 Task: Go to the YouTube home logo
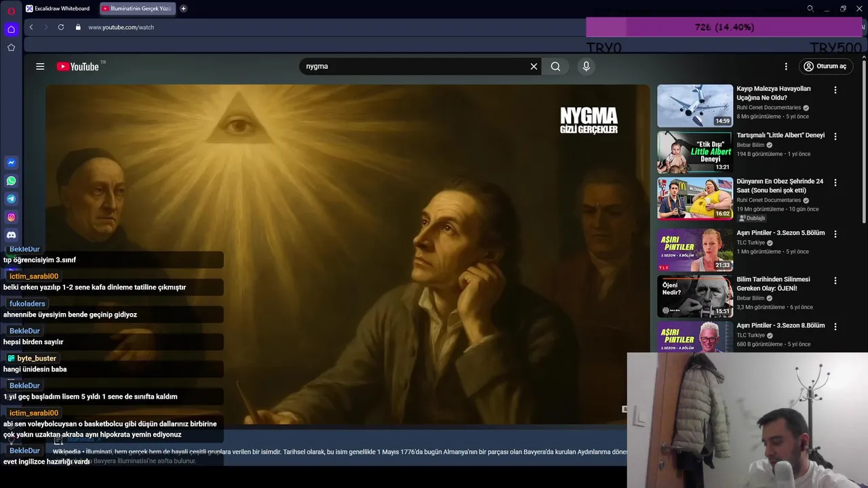[78, 66]
